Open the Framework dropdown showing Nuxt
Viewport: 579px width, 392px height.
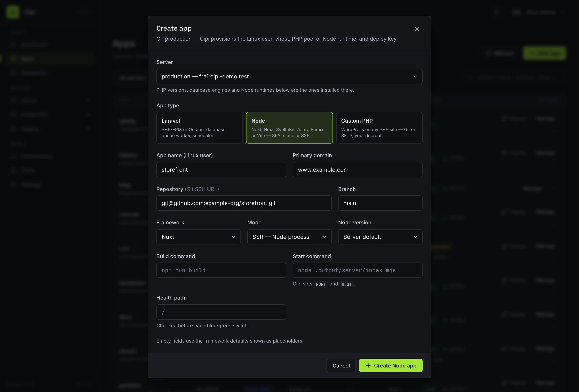click(199, 237)
